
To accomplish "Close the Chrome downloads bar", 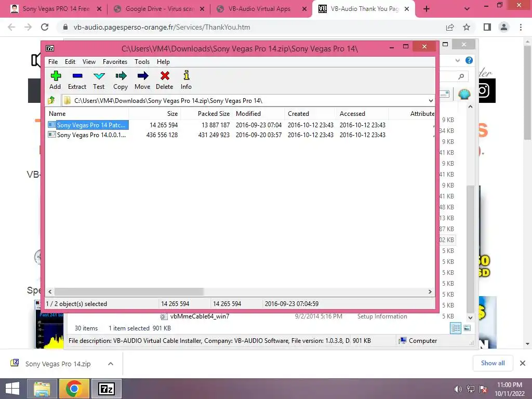I will pos(523,363).
